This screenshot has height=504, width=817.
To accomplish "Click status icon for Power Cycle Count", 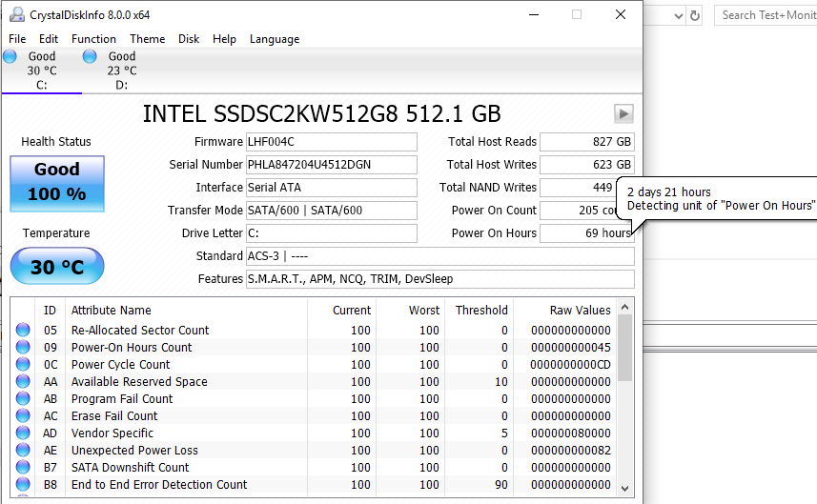I will click(x=23, y=364).
